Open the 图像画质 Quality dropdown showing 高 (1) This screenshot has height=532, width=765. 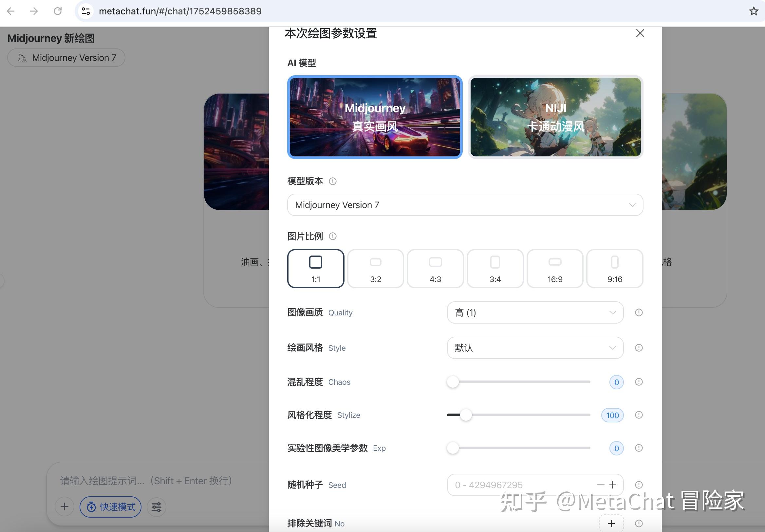point(534,312)
